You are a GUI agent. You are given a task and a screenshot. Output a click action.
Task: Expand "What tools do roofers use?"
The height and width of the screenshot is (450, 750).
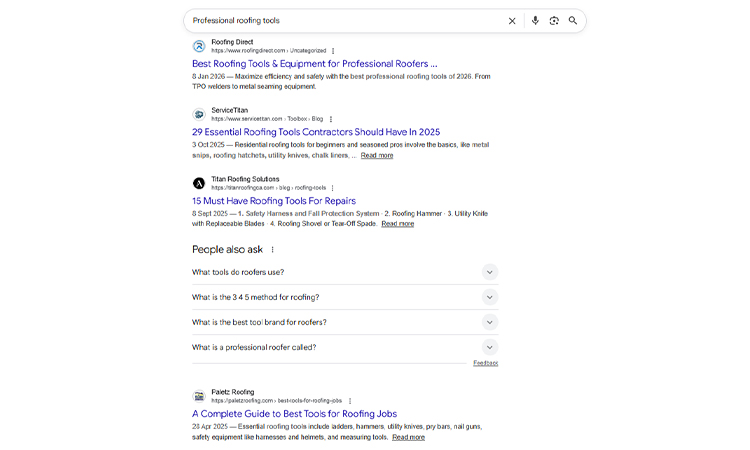[x=489, y=272]
